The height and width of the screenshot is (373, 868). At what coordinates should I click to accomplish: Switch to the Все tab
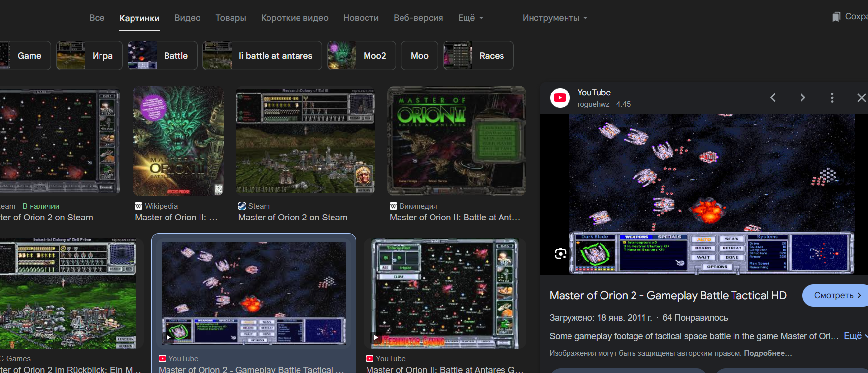pos(97,18)
